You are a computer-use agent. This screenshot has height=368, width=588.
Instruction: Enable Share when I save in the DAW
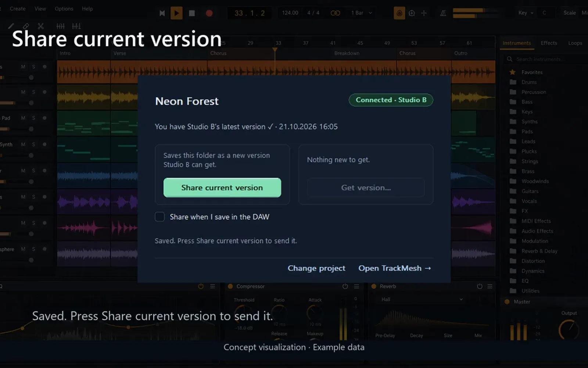[x=159, y=217]
